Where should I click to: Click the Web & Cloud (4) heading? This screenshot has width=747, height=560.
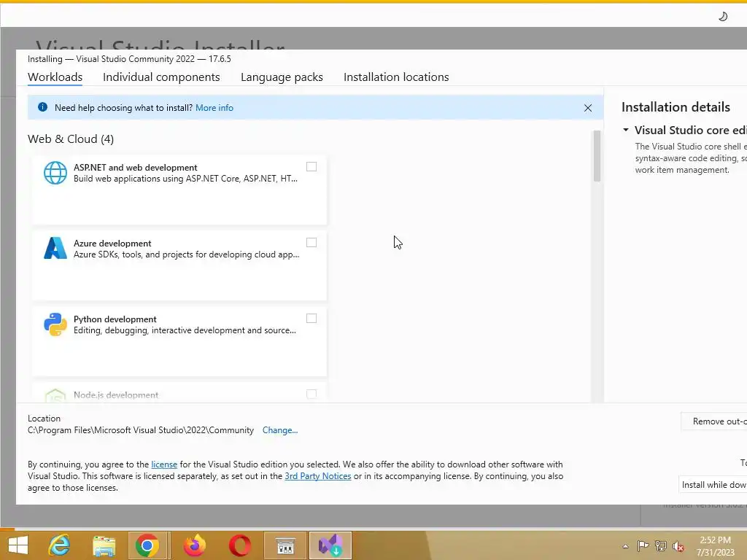[x=71, y=139]
